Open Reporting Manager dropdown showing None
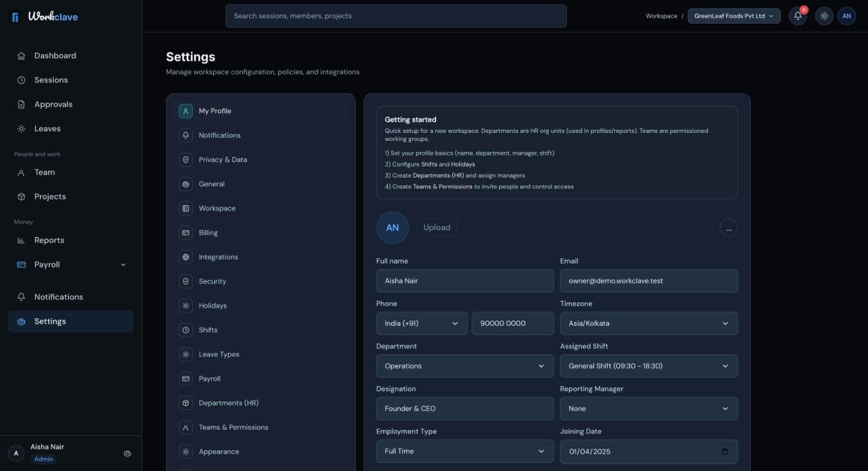 [649, 408]
